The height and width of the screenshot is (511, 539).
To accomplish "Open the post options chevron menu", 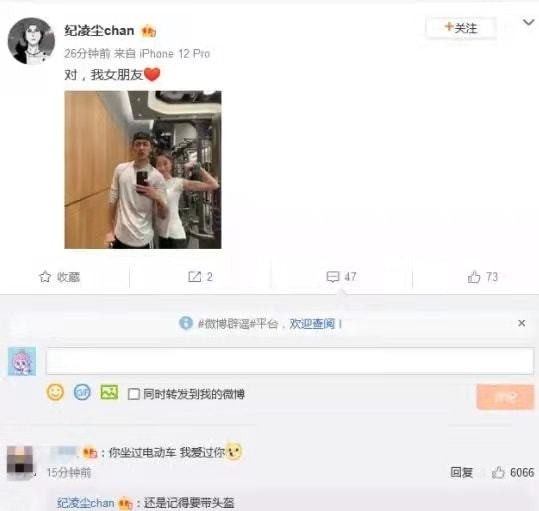I will click(529, 23).
